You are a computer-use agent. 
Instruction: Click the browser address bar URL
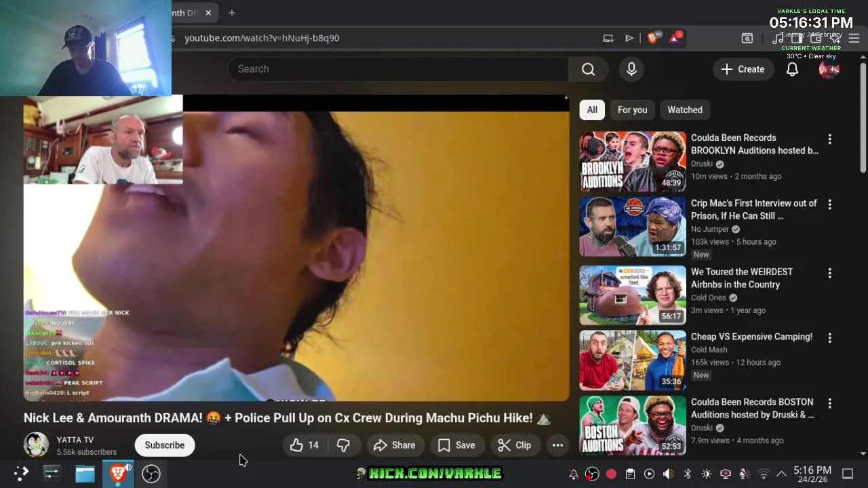[262, 38]
